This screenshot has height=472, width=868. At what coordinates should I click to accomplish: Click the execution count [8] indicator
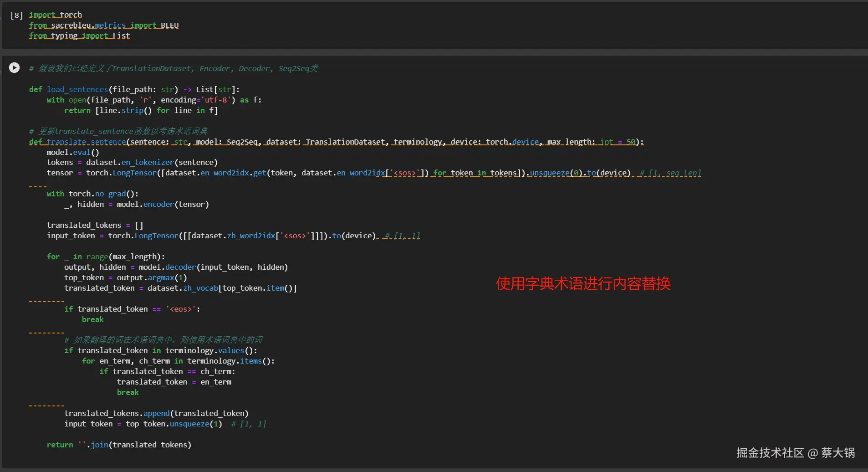click(16, 14)
